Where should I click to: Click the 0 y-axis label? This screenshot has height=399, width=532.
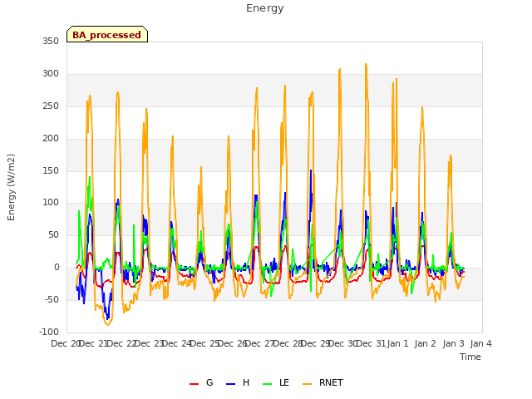(57, 268)
